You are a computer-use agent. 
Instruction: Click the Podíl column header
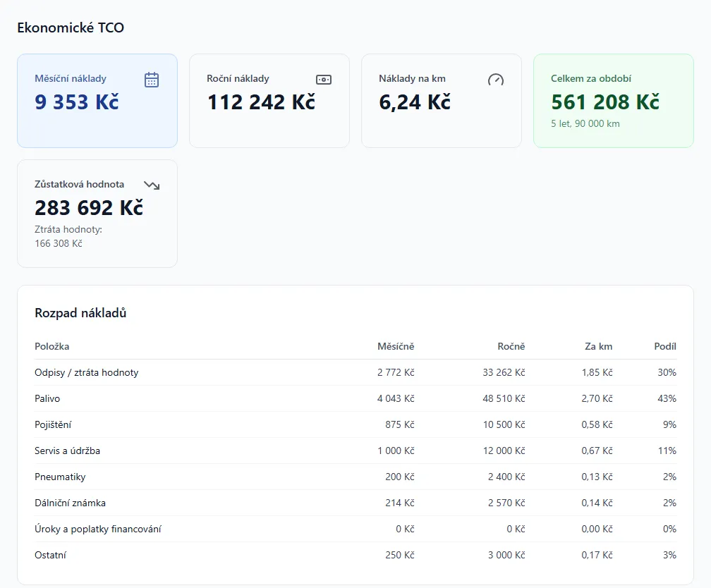pos(664,346)
